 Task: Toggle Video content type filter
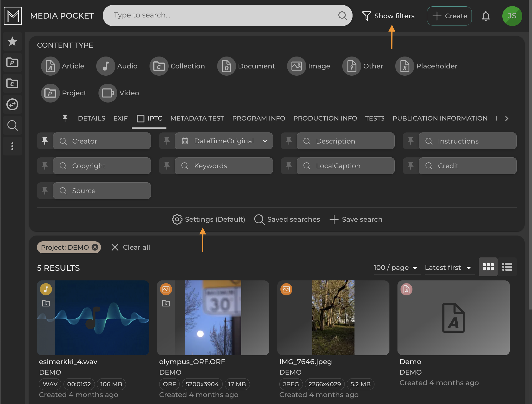click(x=119, y=93)
